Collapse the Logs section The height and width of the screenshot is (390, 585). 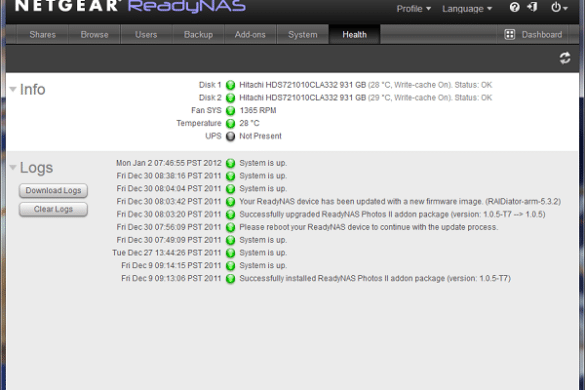click(x=13, y=168)
